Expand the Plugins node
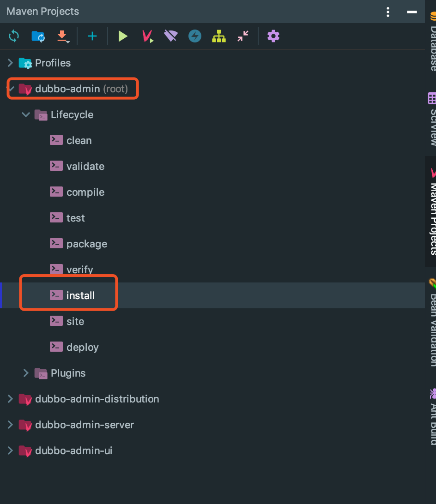Viewport: 436px width, 504px height. pos(26,373)
